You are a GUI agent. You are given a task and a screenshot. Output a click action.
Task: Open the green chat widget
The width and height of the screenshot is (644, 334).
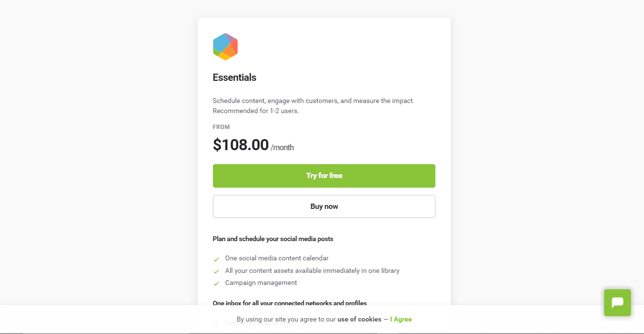[x=618, y=303]
